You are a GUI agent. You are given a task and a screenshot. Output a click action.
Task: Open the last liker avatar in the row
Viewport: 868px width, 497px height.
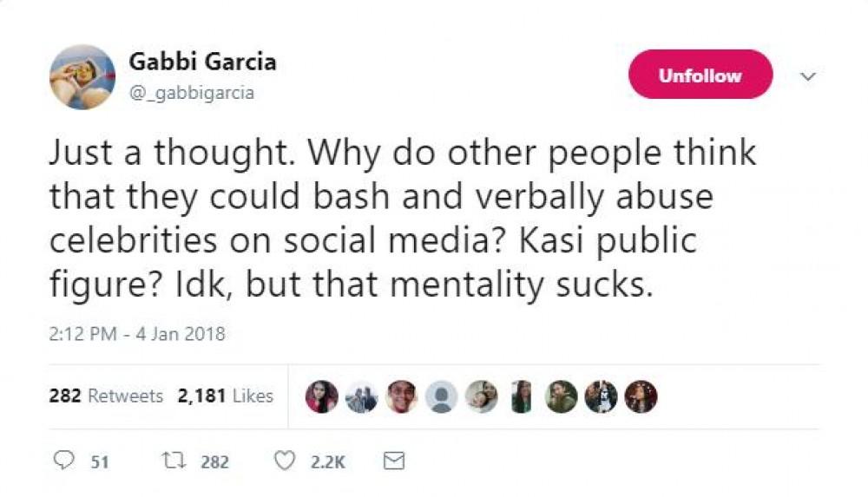(641, 396)
